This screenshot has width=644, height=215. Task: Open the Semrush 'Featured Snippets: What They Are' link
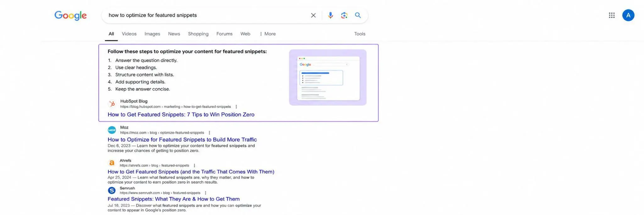point(174,199)
